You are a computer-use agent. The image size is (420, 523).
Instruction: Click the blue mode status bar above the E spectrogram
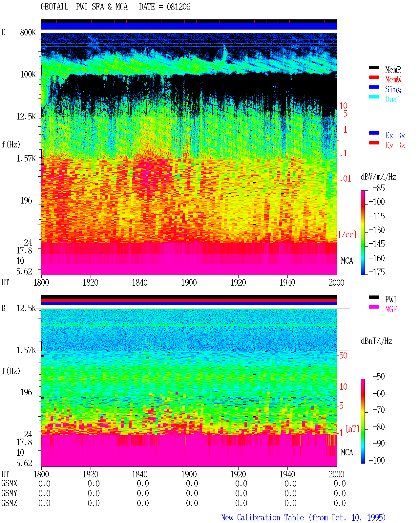click(x=189, y=26)
